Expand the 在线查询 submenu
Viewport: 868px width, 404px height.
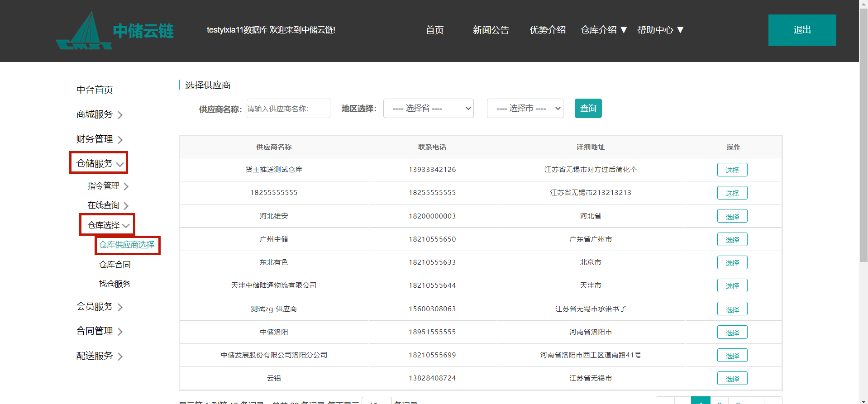[108, 205]
